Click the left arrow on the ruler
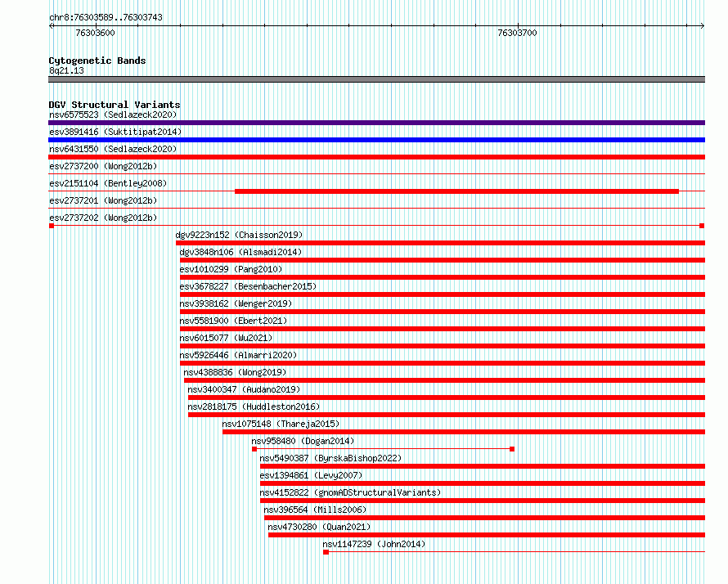The image size is (728, 584). click(51, 26)
